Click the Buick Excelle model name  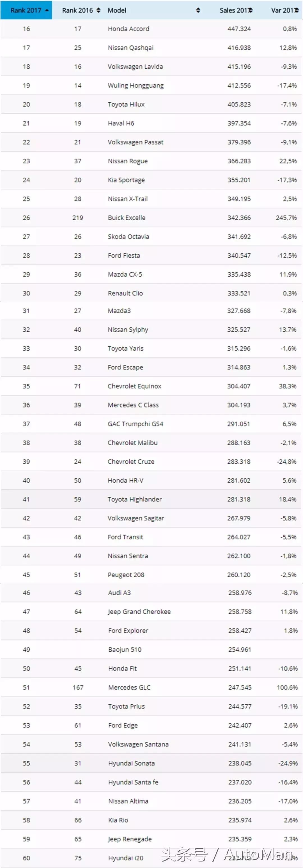click(127, 217)
